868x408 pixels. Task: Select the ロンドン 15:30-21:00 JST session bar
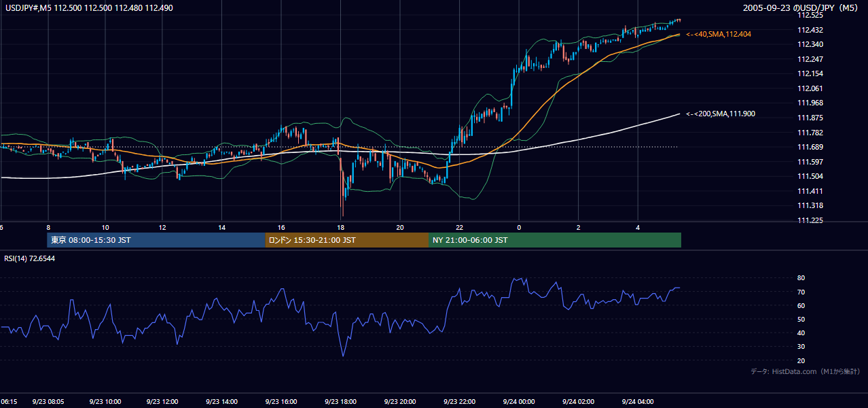click(x=346, y=240)
